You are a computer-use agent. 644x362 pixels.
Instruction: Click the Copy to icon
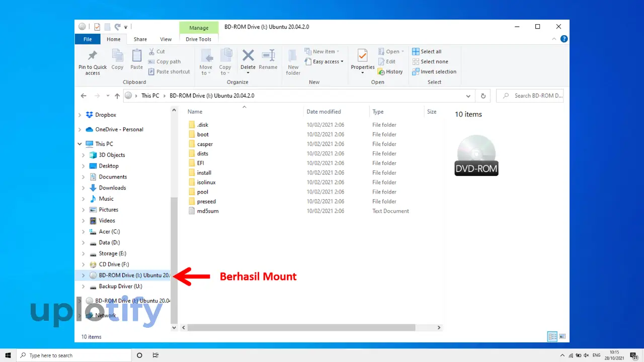click(225, 55)
